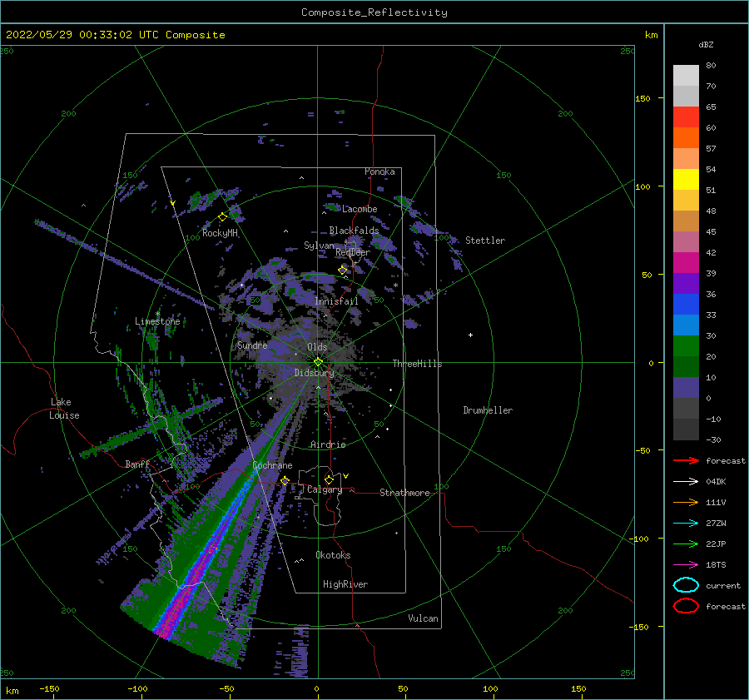Image resolution: width=749 pixels, height=700 pixels.
Task: Click the Lake Louise label
Action: pyautogui.click(x=65, y=409)
